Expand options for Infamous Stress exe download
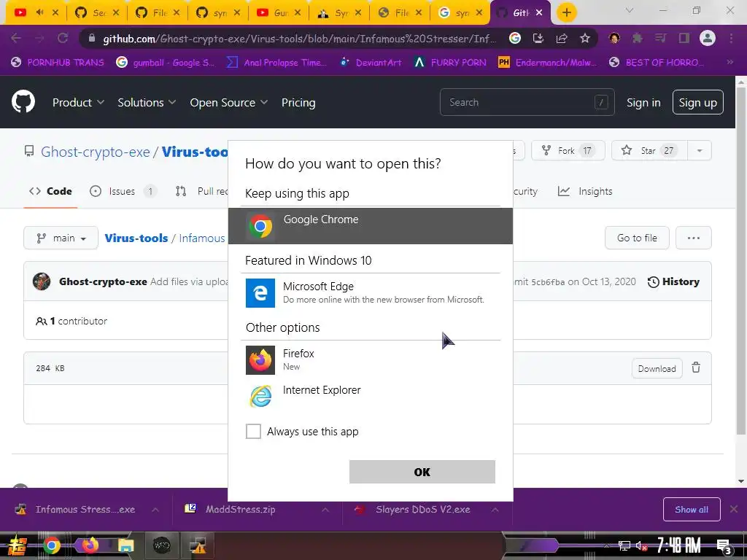This screenshot has height=560, width=747. pos(155,510)
